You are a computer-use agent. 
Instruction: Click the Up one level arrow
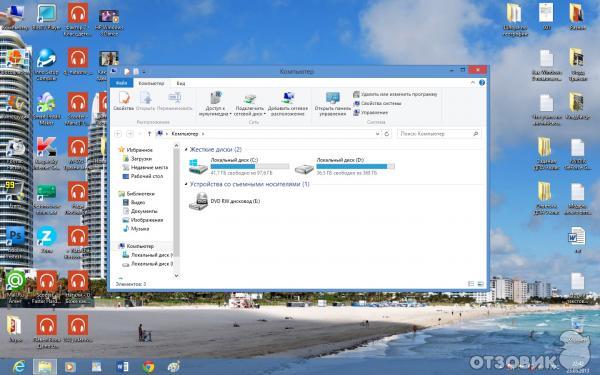pyautogui.click(x=150, y=134)
